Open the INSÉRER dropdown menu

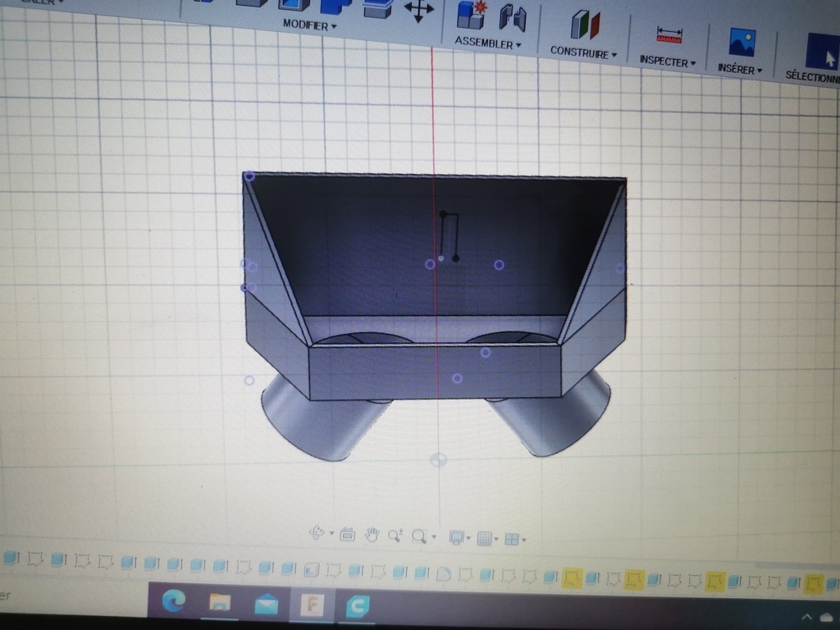click(739, 69)
